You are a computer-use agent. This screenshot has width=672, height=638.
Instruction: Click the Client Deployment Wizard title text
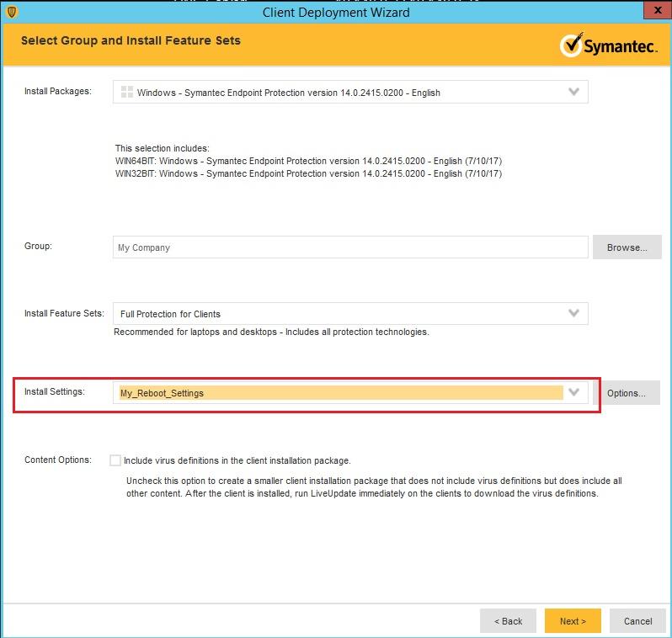click(336, 13)
